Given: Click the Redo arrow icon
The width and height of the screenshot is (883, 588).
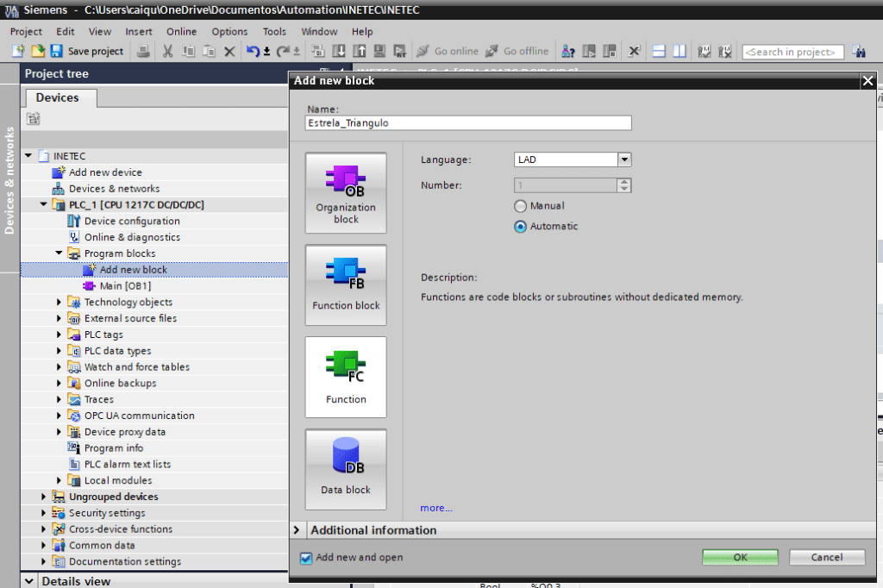Looking at the screenshot, I should [283, 51].
